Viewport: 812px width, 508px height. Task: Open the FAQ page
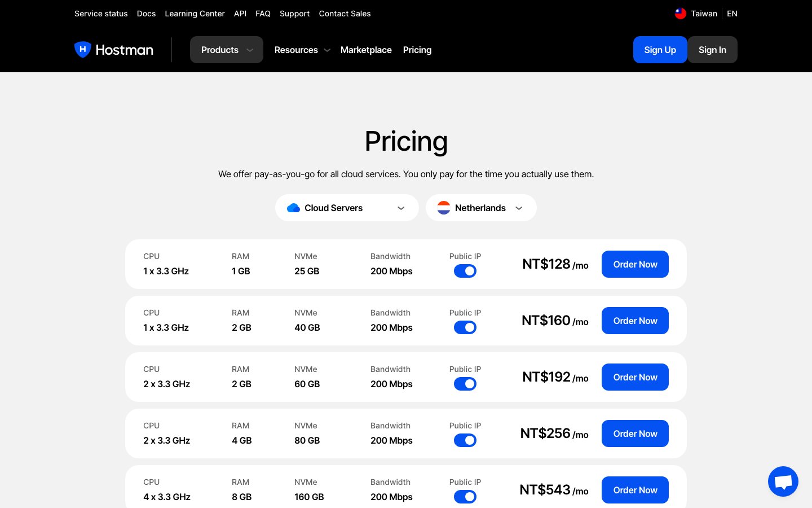263,14
